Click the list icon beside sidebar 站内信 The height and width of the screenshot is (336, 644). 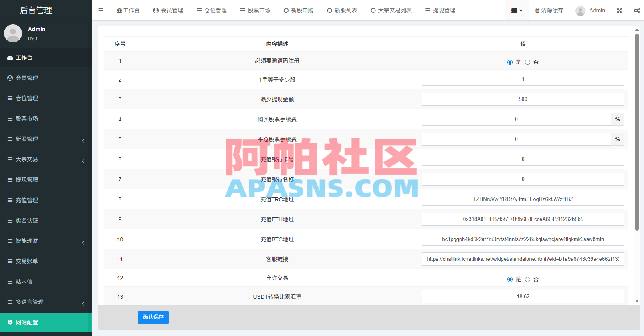coord(10,282)
